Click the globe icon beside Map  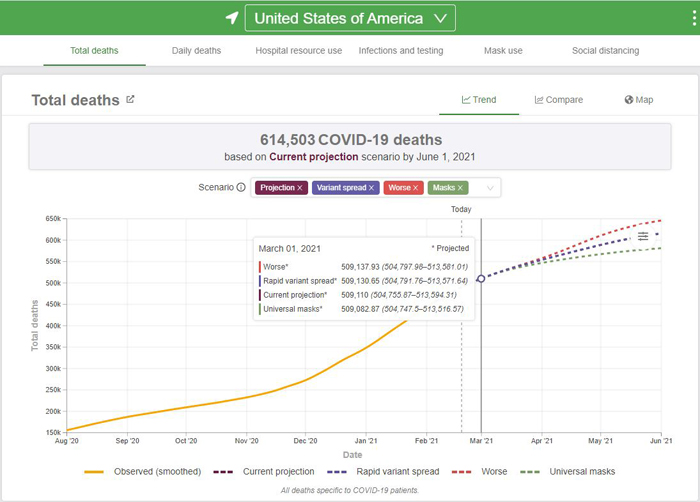point(629,100)
